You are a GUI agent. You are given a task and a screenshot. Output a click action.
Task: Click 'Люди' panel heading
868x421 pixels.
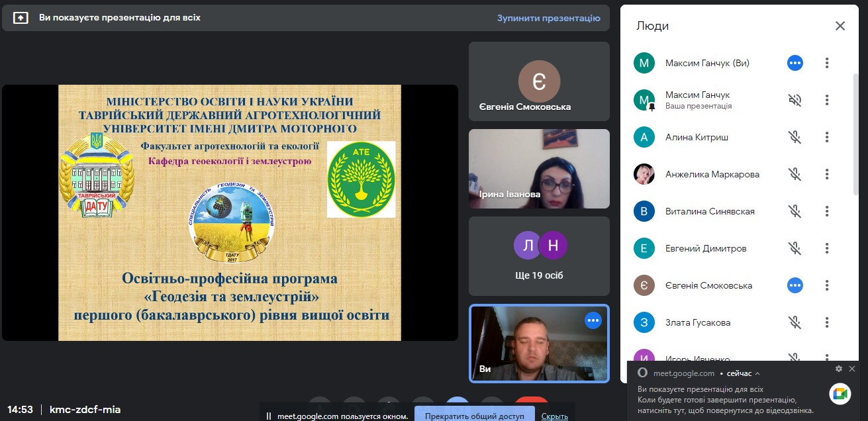[x=652, y=26]
